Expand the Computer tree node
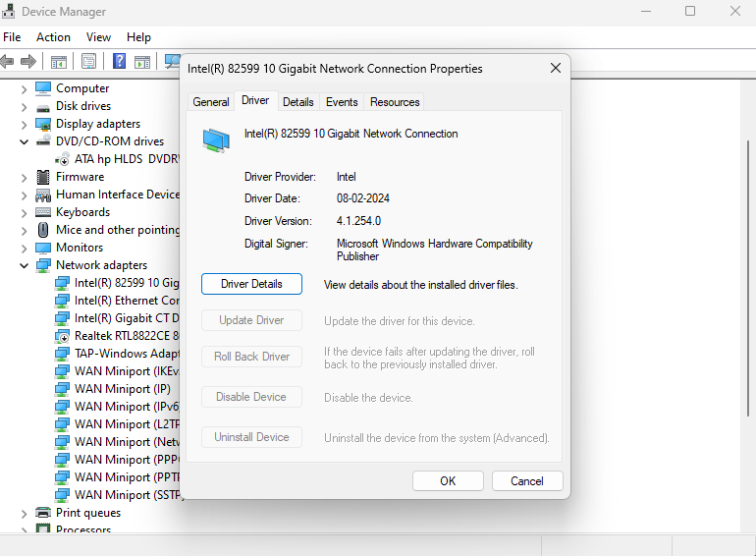Viewport: 756px width, 556px height. (x=25, y=89)
